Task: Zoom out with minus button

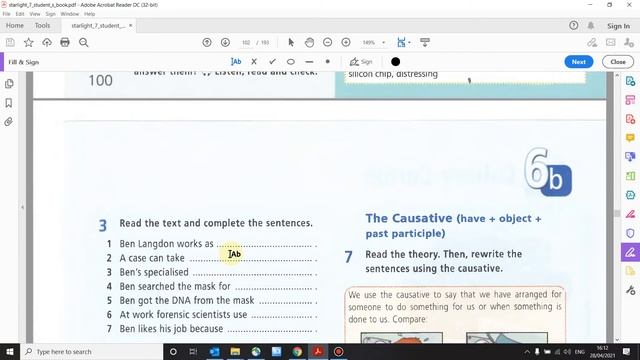Action: (327, 42)
